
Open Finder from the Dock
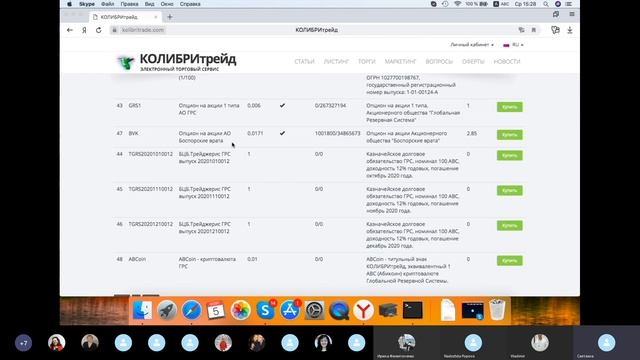pyautogui.click(x=142, y=311)
